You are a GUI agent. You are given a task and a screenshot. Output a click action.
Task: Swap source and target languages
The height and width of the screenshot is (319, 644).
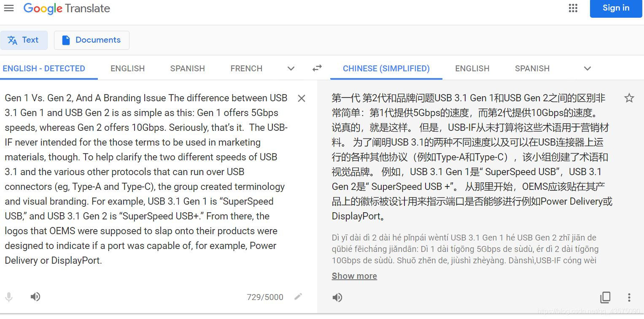(317, 68)
